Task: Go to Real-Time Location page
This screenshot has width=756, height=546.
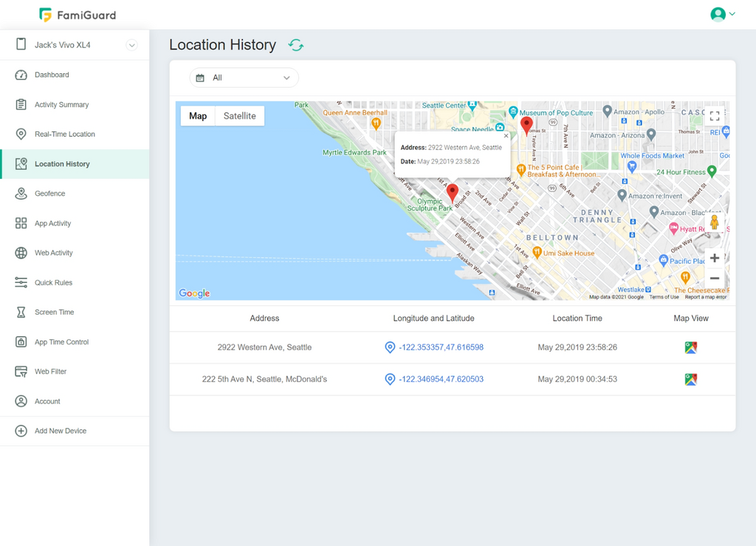Action: 64,134
